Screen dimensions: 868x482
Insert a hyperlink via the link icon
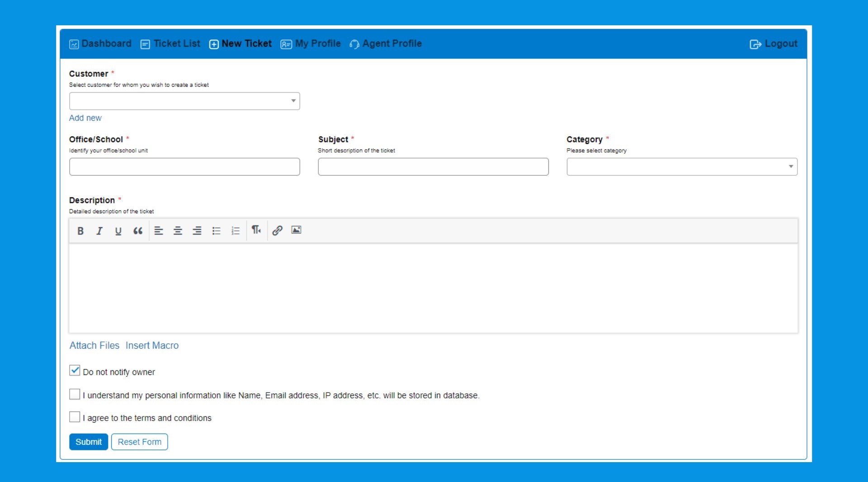[x=277, y=230]
